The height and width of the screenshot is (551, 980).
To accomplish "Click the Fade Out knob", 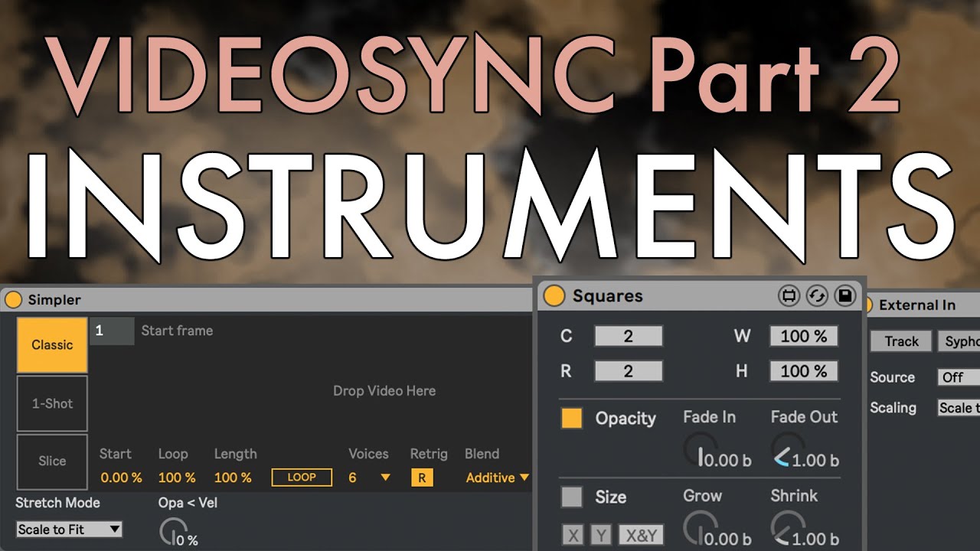I will coord(787,450).
